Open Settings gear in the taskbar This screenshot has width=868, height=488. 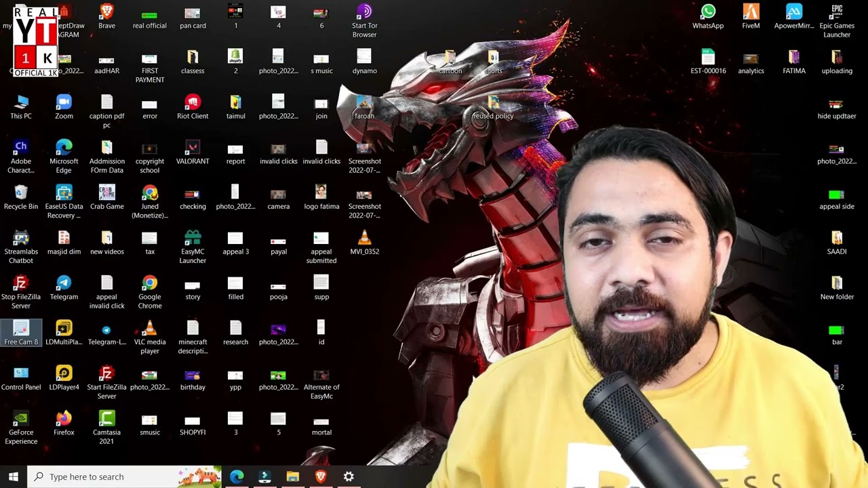[x=349, y=476]
